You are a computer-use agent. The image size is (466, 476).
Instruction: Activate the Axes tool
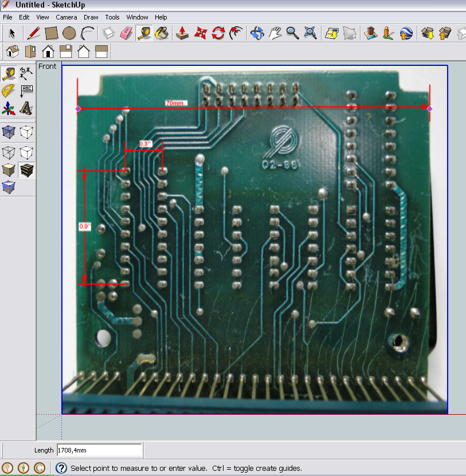(9, 108)
